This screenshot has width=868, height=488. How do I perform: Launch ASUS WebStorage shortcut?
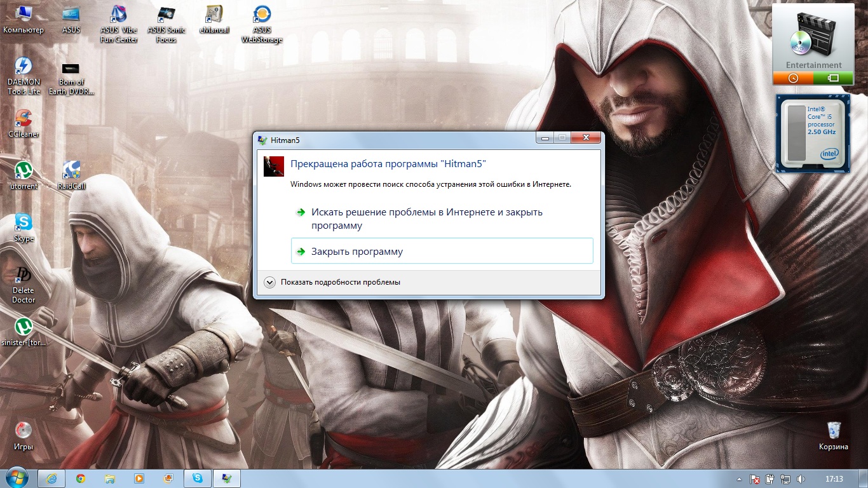(262, 24)
